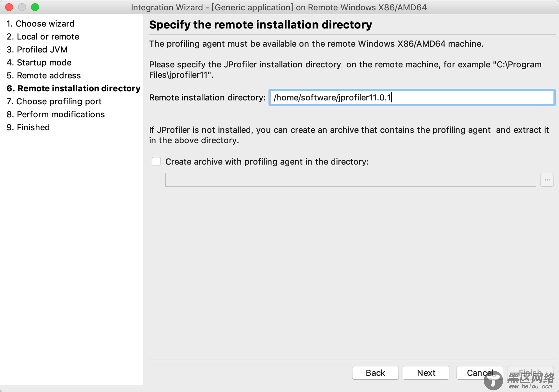Select step 6. Remote installation directory

tap(74, 88)
